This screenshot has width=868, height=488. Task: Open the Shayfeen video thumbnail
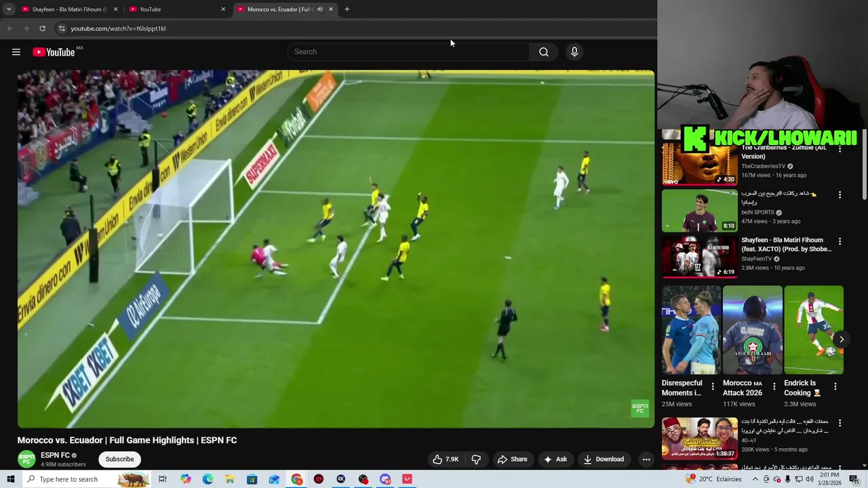tap(699, 257)
